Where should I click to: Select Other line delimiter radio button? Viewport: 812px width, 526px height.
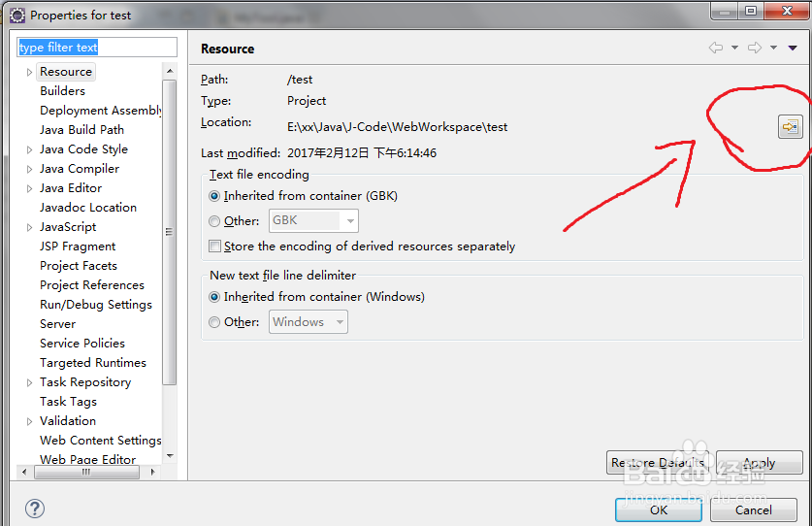pyautogui.click(x=215, y=322)
